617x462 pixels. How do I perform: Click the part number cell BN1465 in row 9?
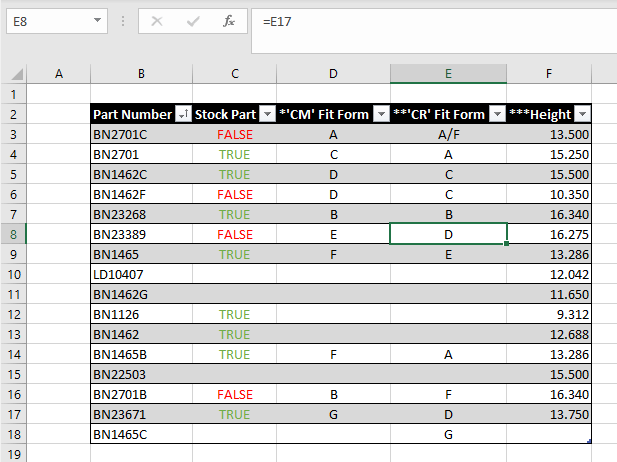tap(141, 255)
